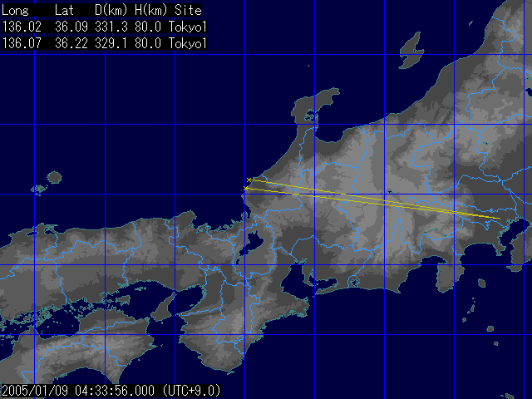Select the "Lat" column header
This screenshot has width=532, height=399.
[63, 10]
